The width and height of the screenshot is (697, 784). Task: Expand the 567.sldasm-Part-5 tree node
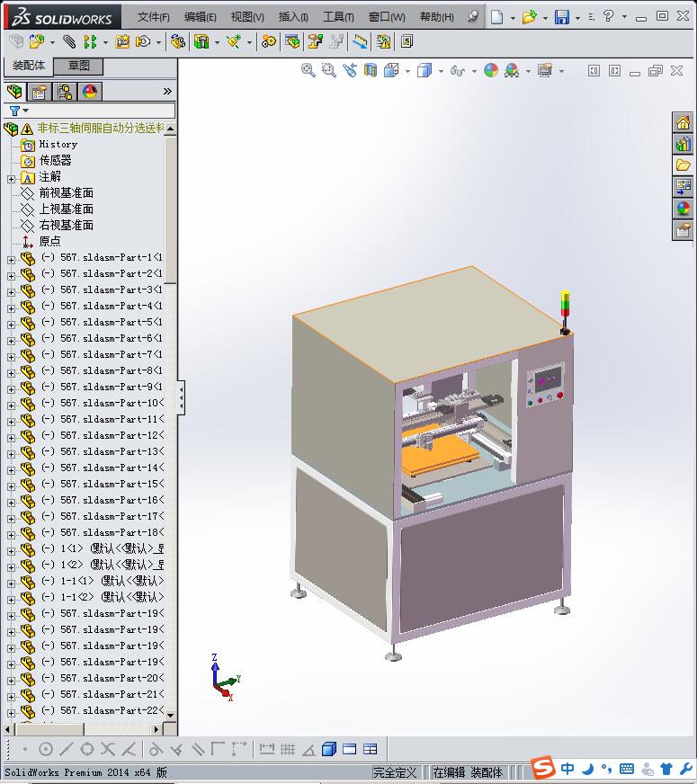11,325
